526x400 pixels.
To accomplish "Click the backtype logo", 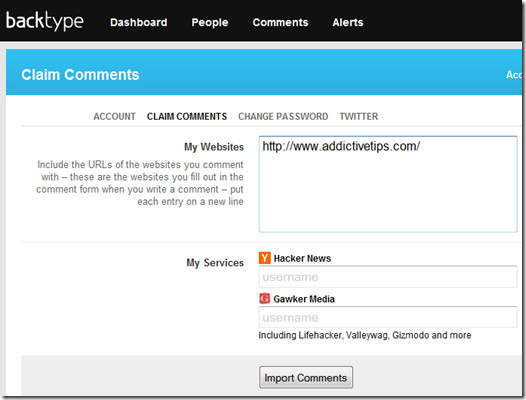I will point(45,21).
